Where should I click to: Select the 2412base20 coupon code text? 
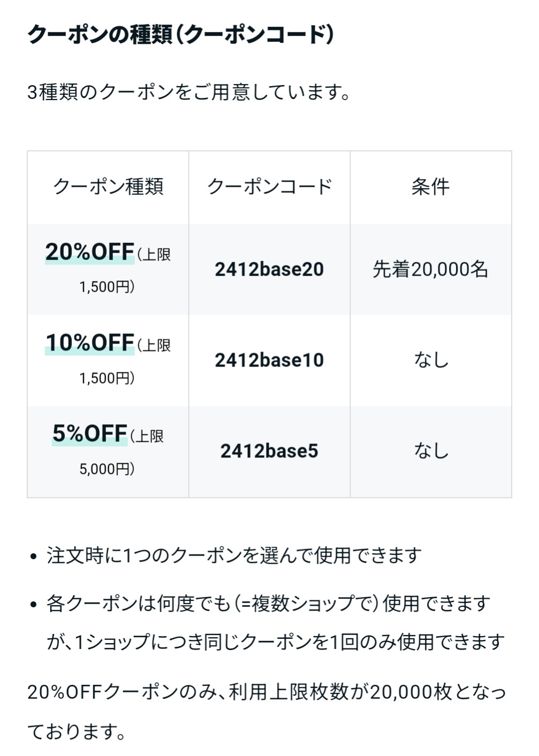pos(269,269)
